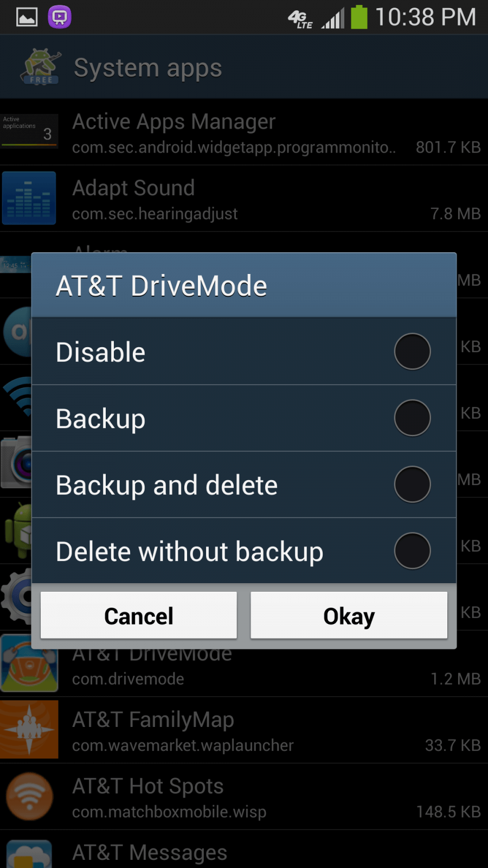Tap the camera app icon behind the dialog

(16, 463)
